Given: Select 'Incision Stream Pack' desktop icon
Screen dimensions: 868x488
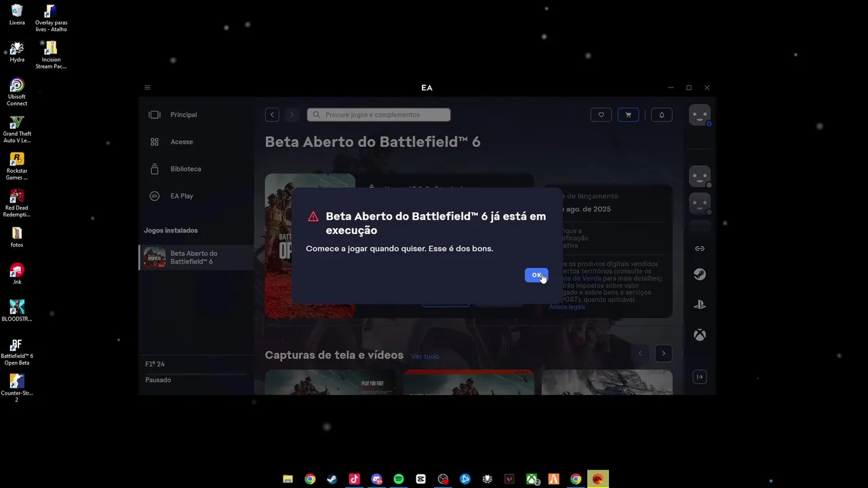Looking at the screenshot, I should (51, 55).
